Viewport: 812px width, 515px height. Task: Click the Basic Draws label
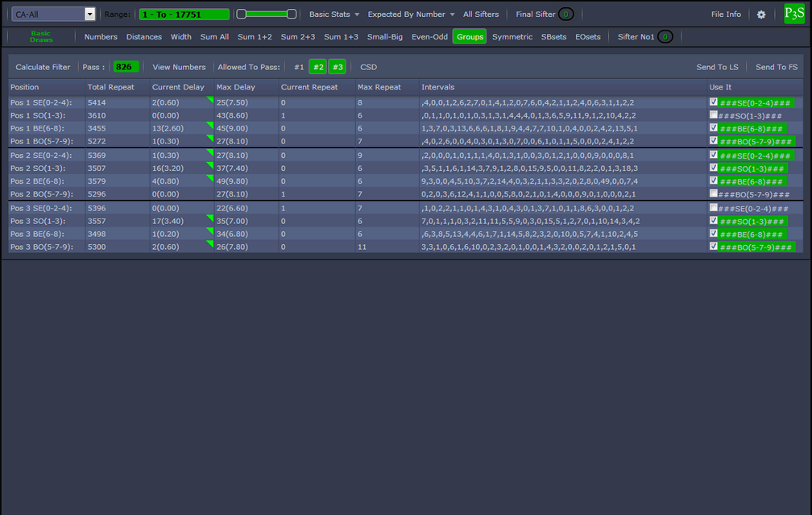coord(41,36)
